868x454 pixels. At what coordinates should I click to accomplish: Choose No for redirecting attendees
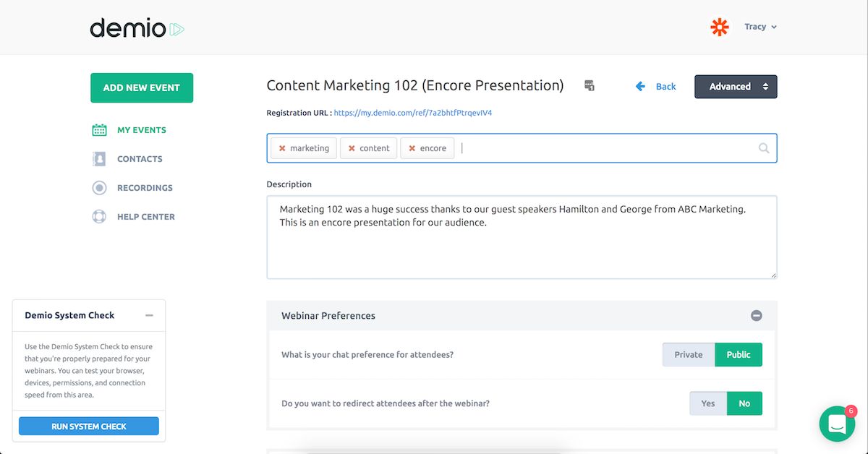tap(744, 403)
